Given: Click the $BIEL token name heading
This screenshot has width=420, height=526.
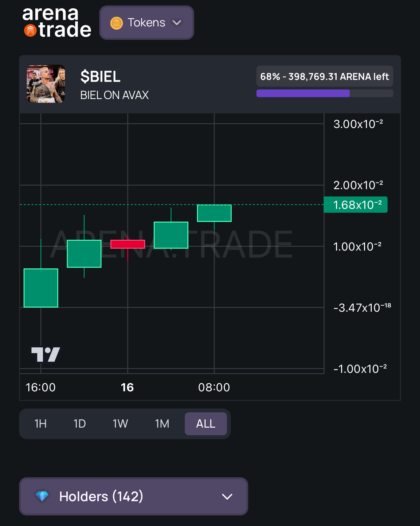Looking at the screenshot, I should (101, 76).
